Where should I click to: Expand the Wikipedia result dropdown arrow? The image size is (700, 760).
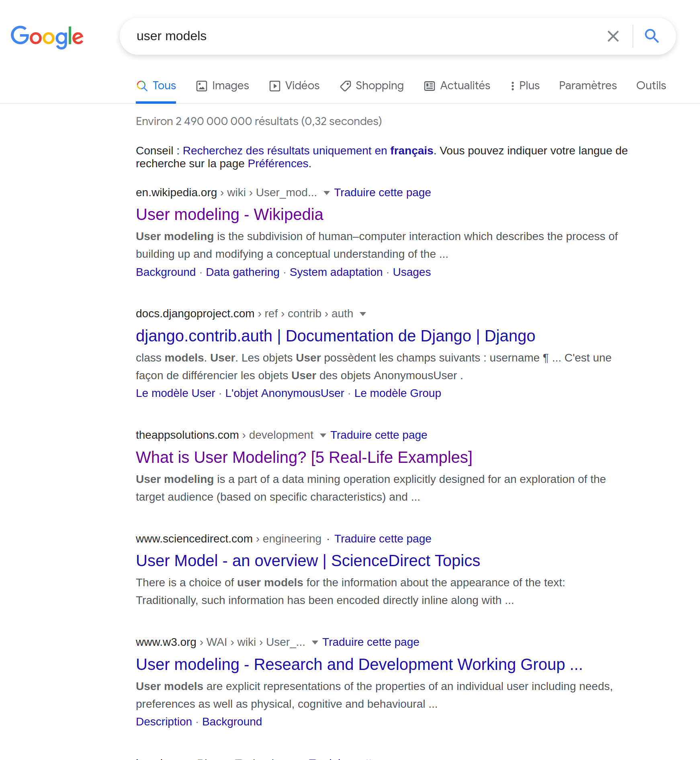pos(327,193)
